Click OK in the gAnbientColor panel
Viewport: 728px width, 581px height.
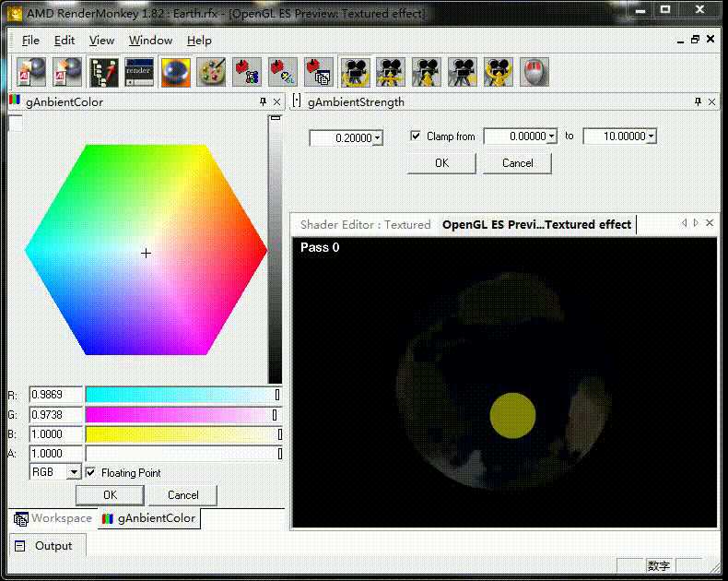click(x=110, y=495)
